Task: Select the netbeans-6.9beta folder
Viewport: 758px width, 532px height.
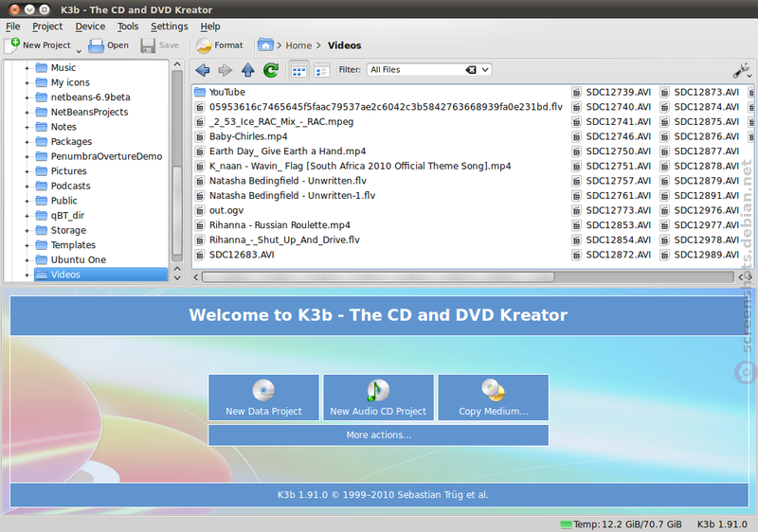Action: [90, 98]
